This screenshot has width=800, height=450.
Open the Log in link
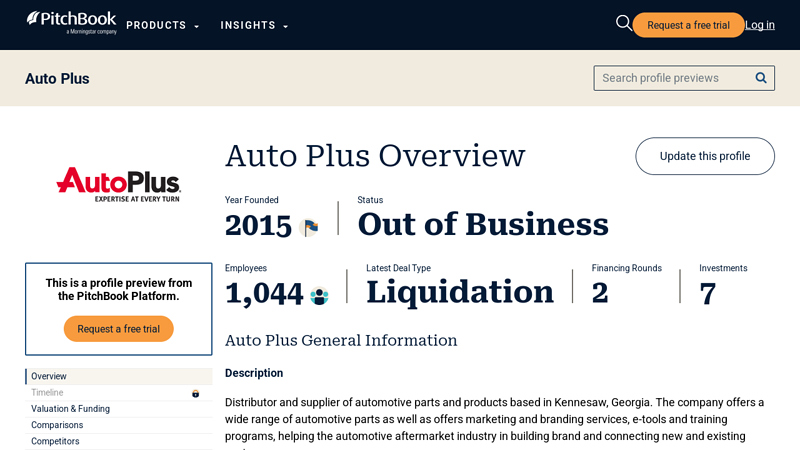(760, 25)
